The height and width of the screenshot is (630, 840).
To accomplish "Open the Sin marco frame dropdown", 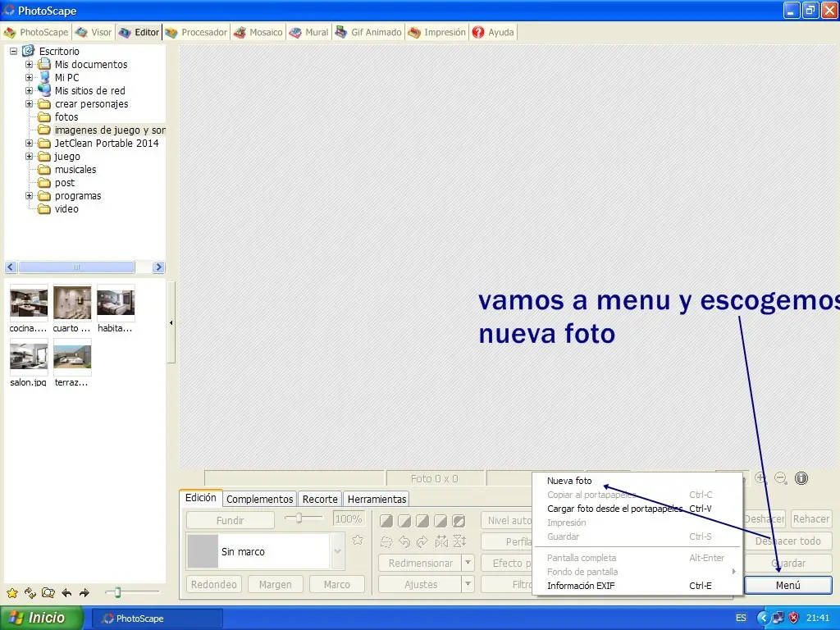I will [337, 551].
